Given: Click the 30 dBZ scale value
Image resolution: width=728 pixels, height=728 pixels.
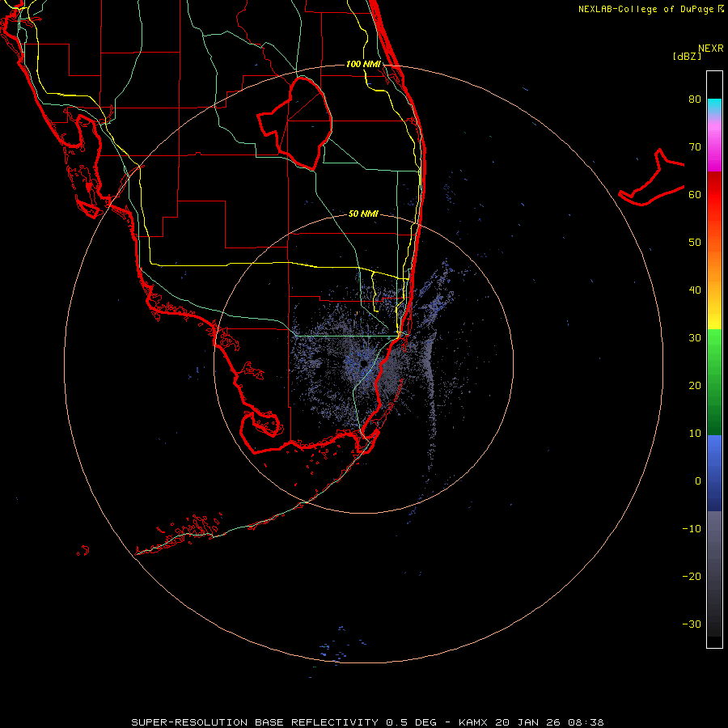Looking at the screenshot, I should point(695,338).
